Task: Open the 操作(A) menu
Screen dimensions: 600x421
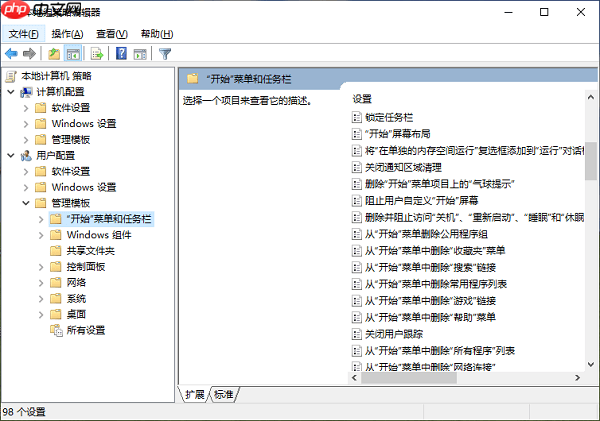Action: tap(67, 34)
